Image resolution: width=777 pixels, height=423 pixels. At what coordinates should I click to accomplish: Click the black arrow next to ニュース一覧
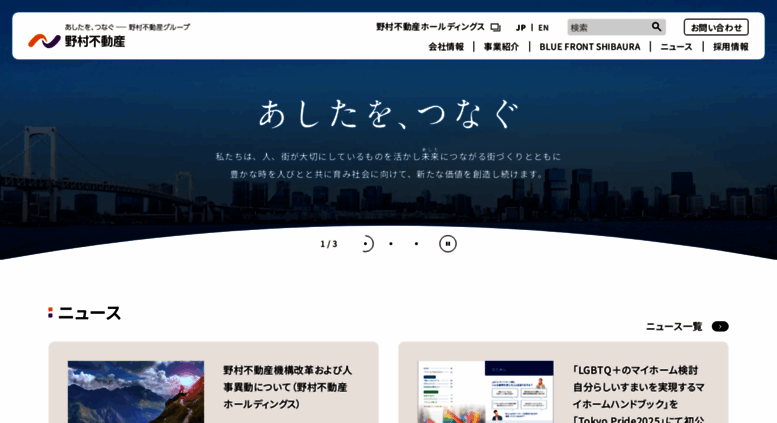[x=720, y=326]
